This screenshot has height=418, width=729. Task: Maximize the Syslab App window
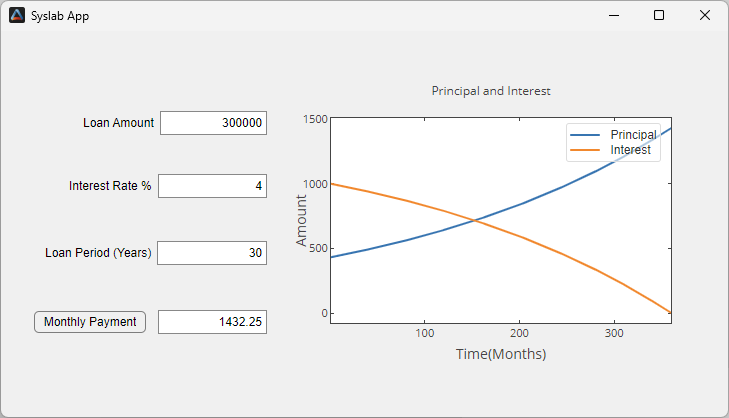coord(659,15)
